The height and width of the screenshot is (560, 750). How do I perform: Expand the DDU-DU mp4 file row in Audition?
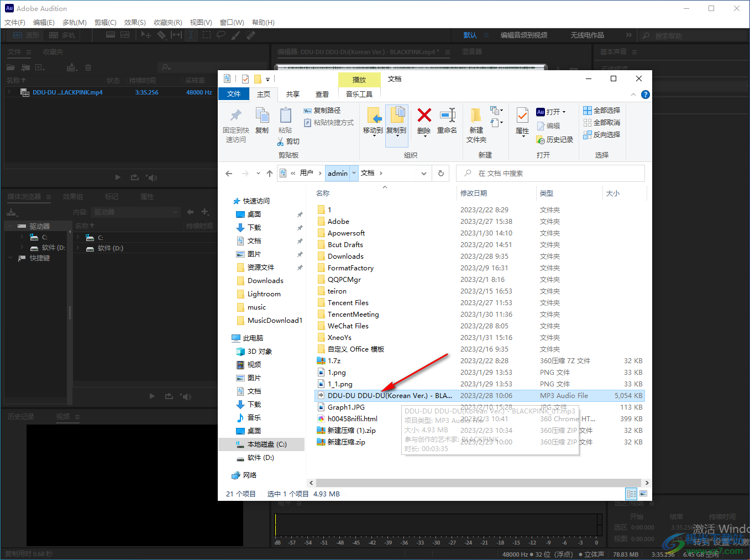coord(9,92)
